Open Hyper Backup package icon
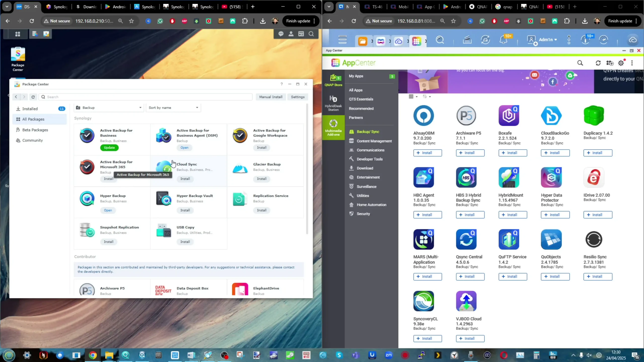 pos(87,199)
